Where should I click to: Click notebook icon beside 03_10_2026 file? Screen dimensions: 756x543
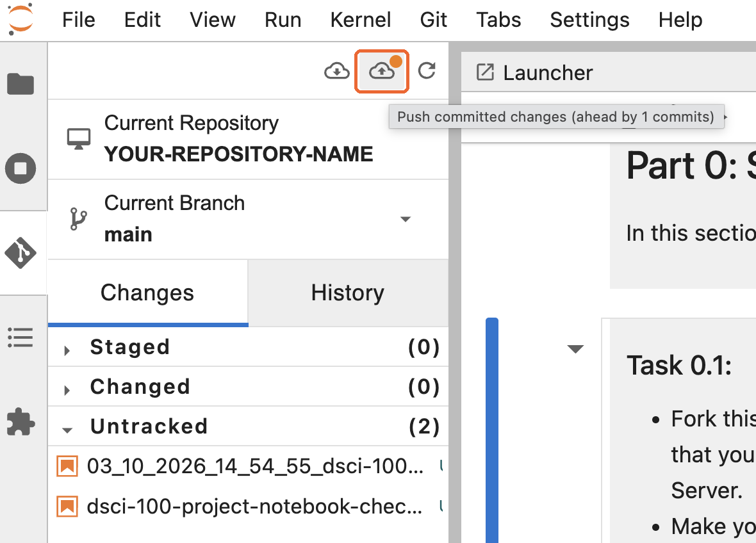[67, 466]
